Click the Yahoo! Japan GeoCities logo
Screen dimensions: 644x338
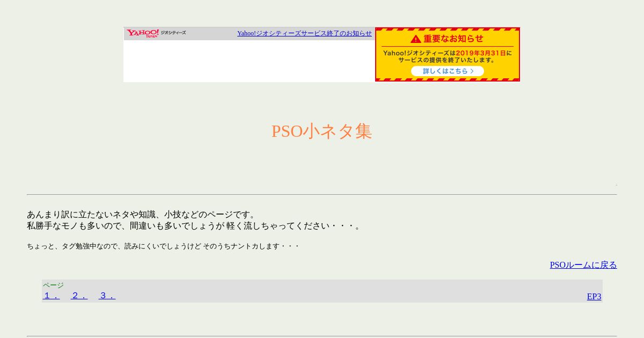[x=156, y=33]
